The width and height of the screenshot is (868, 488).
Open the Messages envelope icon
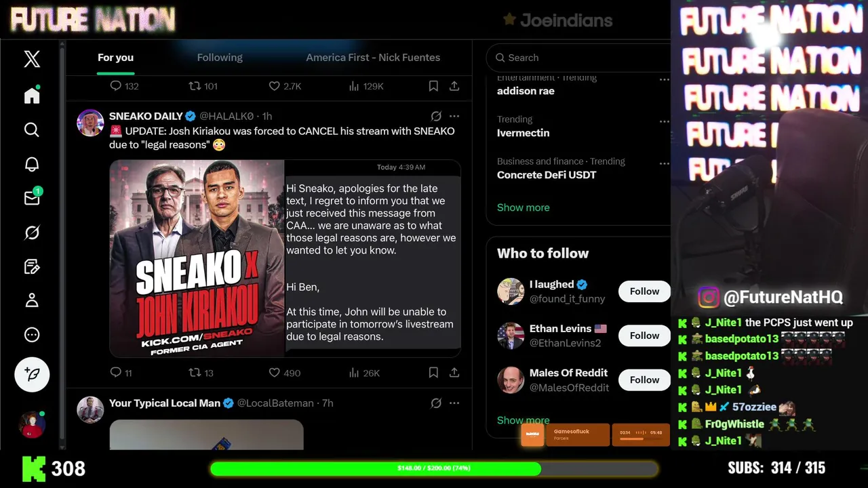[x=32, y=198]
